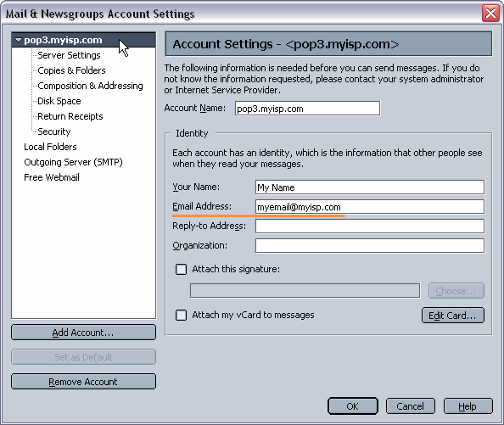Focus the Your Name input field

coord(370,187)
